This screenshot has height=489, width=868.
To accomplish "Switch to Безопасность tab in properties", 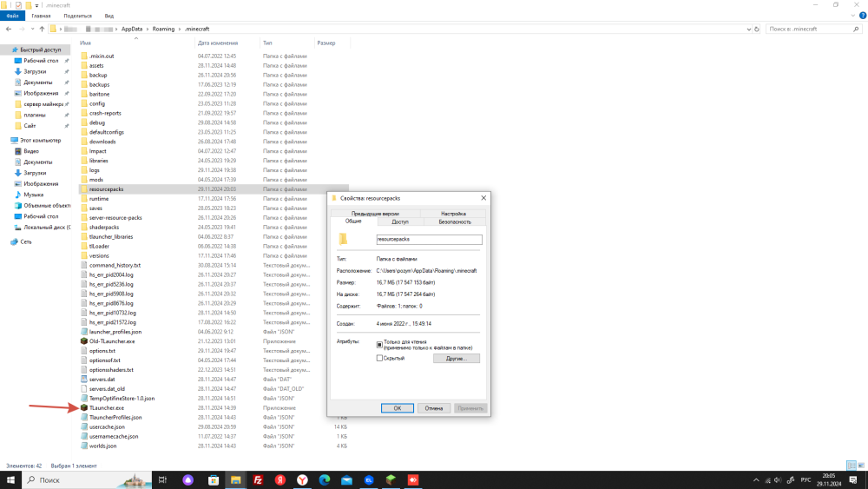I will click(x=455, y=221).
